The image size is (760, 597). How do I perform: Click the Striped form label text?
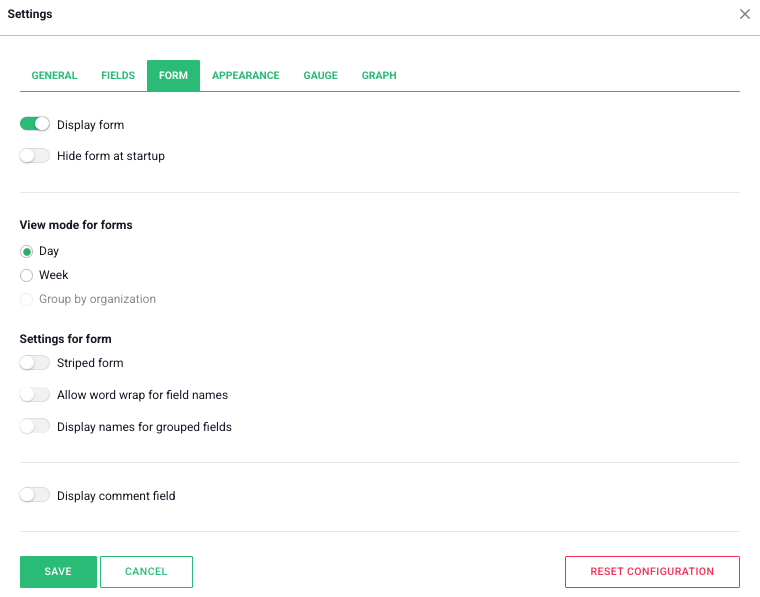pyautogui.click(x=90, y=363)
